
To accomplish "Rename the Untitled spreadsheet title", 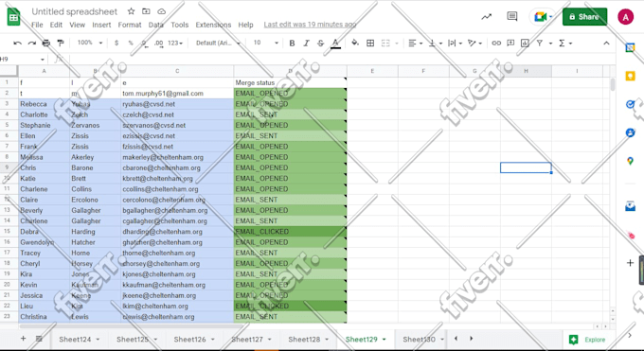I will pyautogui.click(x=74, y=11).
